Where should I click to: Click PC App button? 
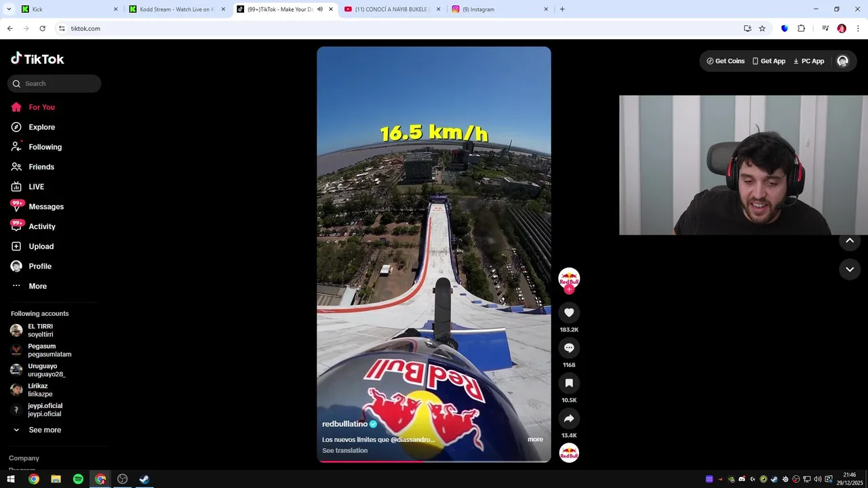809,61
